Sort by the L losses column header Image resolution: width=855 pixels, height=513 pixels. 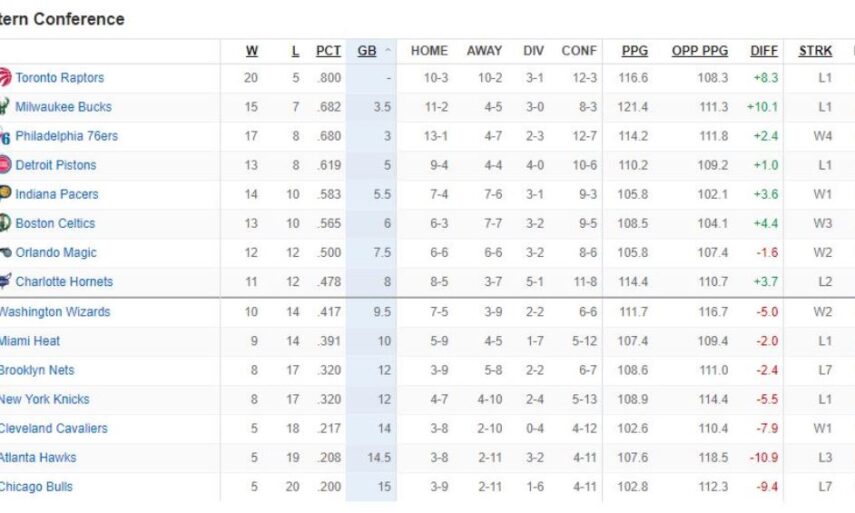click(x=293, y=51)
